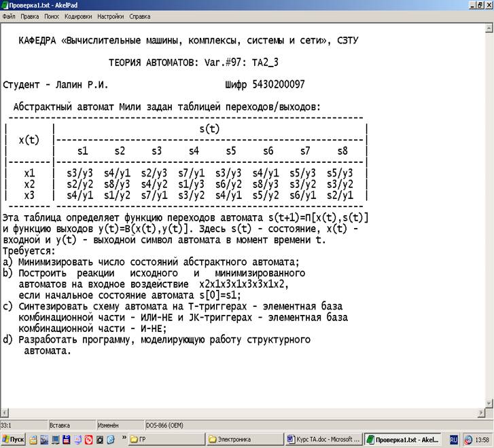Screen dimensions: 494x448
Task: Click the heading text Var.#97: TA2_3
Action: (x=241, y=62)
